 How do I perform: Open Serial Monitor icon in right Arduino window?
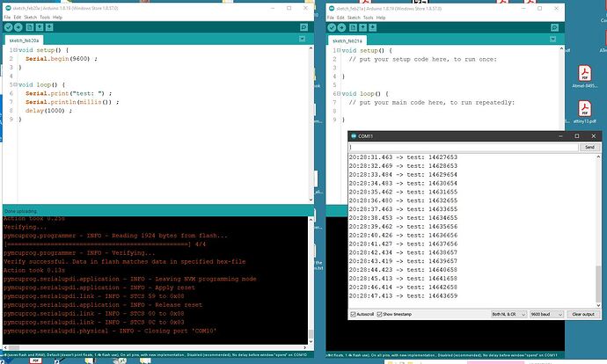555,27
